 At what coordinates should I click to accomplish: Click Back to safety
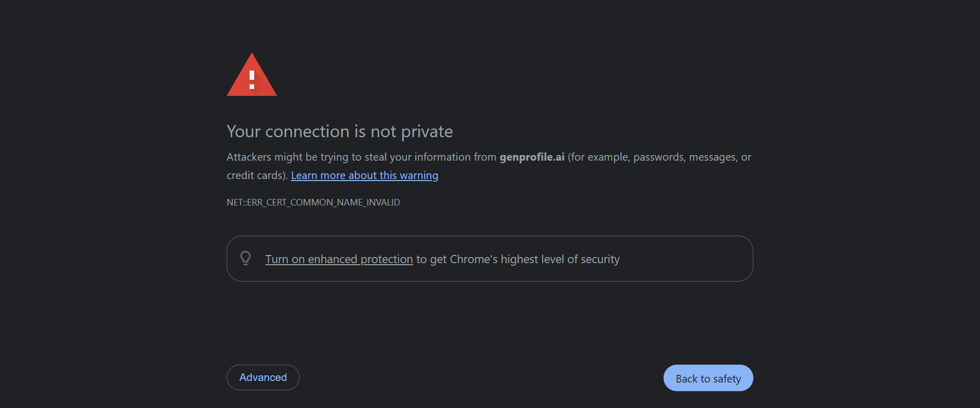pyautogui.click(x=708, y=378)
